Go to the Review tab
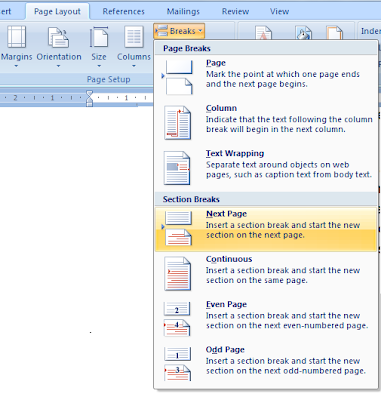This screenshot has width=381, height=400. coord(235,11)
